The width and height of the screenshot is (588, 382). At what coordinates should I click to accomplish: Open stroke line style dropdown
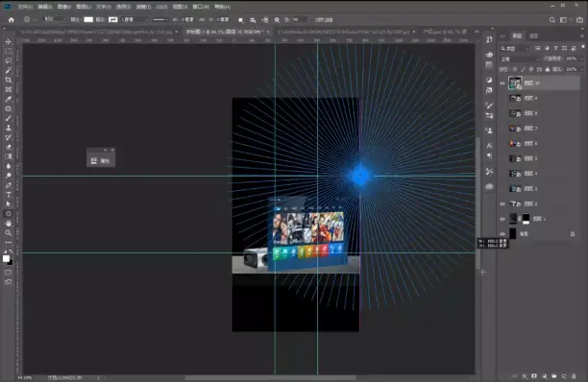pyautogui.click(x=161, y=19)
